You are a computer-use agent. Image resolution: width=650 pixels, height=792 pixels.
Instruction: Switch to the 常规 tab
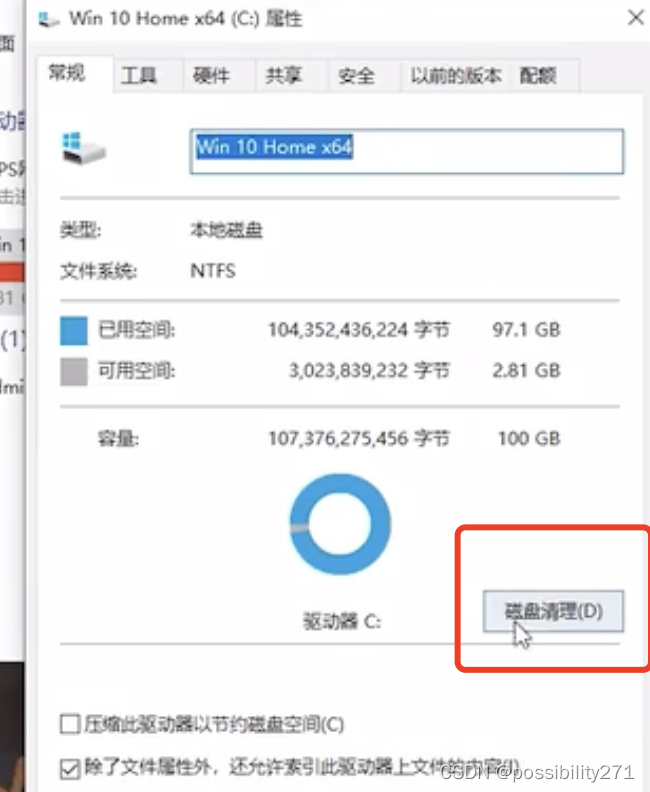(x=75, y=74)
